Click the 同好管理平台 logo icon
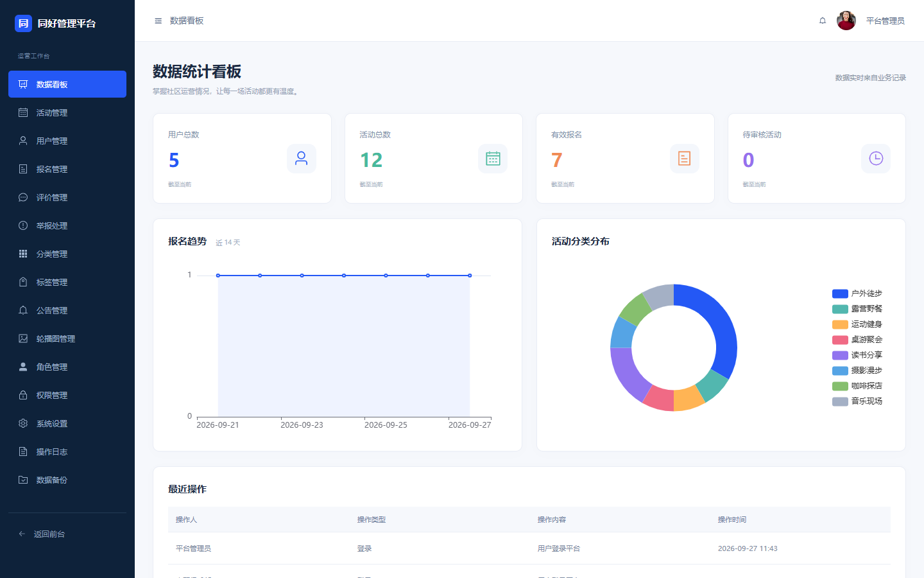 click(x=23, y=23)
